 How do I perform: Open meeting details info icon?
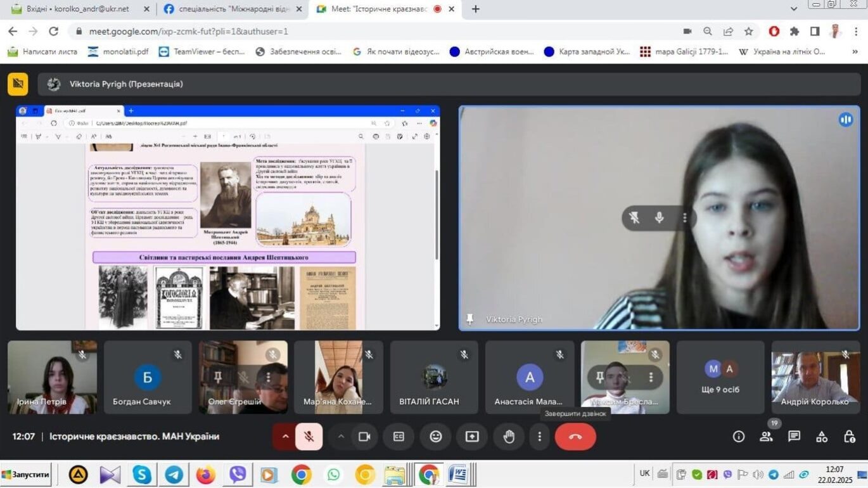[x=738, y=437]
